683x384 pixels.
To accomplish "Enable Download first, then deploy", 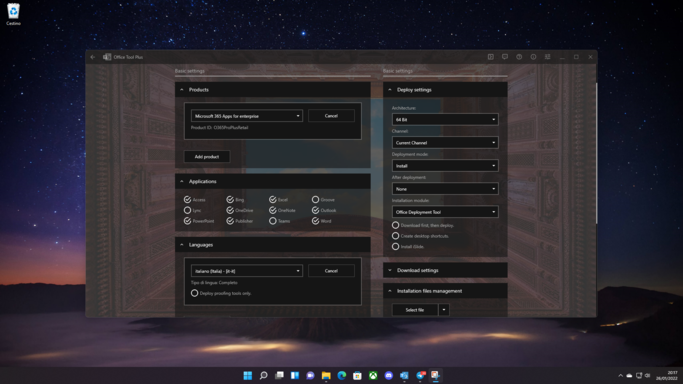I will (x=396, y=225).
